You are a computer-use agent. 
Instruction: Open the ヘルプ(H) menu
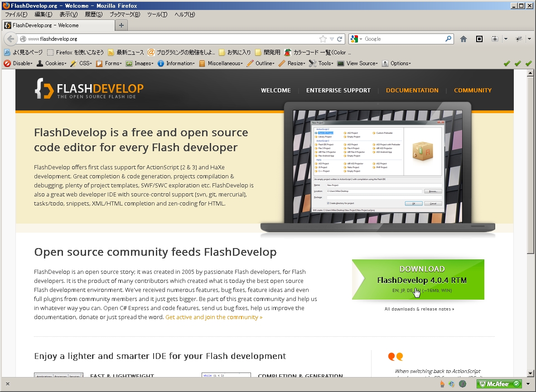184,14
